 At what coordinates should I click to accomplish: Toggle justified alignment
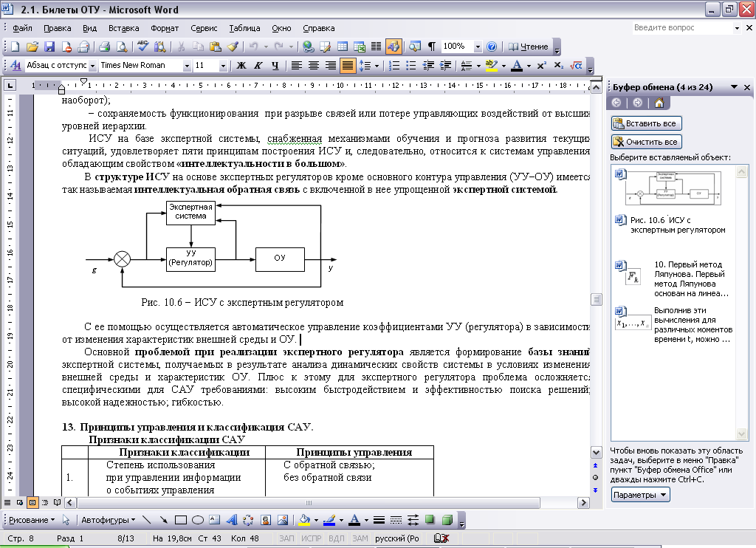(348, 65)
